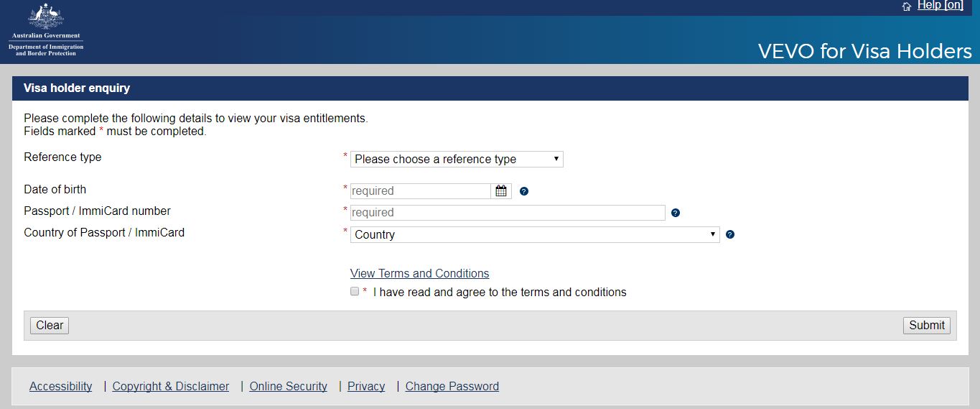Click the Passport / ImmiCard number field
The width and height of the screenshot is (980, 409).
[x=508, y=213]
